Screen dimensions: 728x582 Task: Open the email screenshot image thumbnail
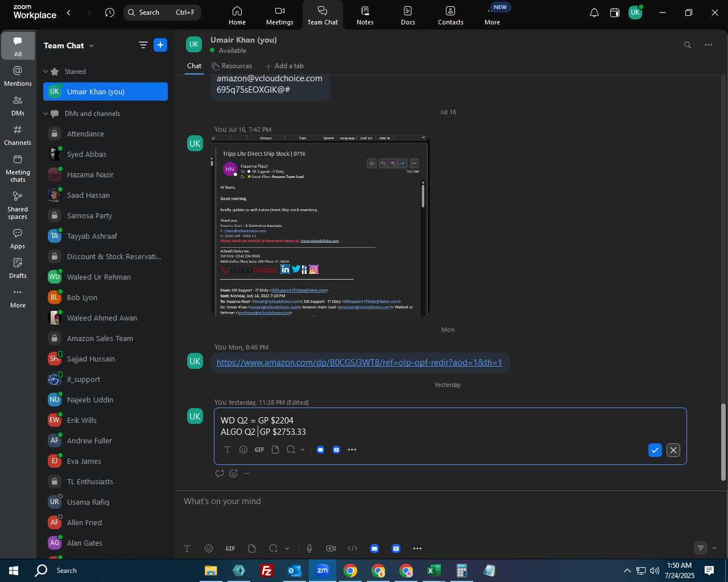(x=320, y=225)
